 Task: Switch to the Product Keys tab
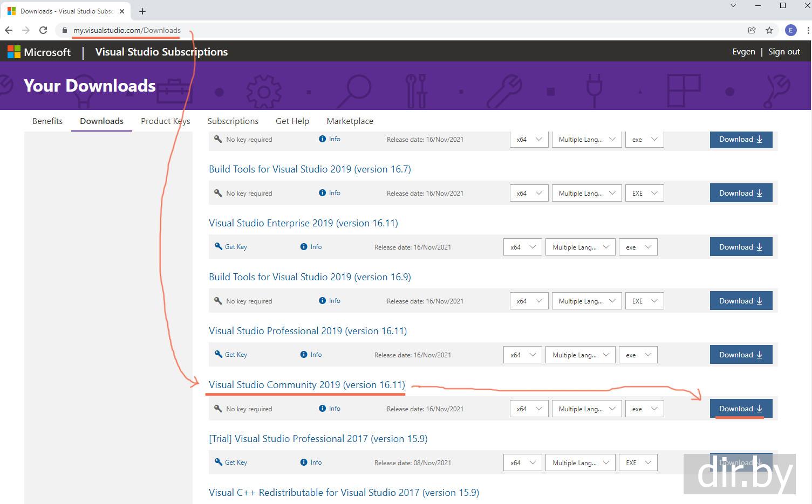pyautogui.click(x=165, y=121)
